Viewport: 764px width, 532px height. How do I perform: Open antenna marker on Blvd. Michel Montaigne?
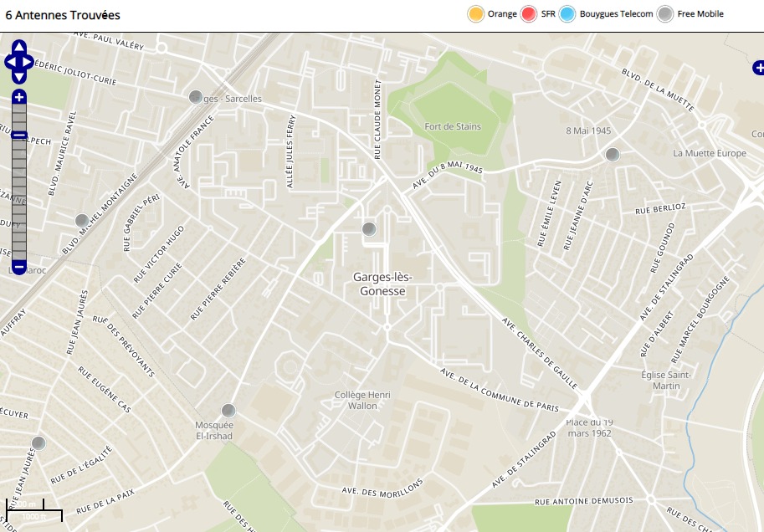click(82, 220)
